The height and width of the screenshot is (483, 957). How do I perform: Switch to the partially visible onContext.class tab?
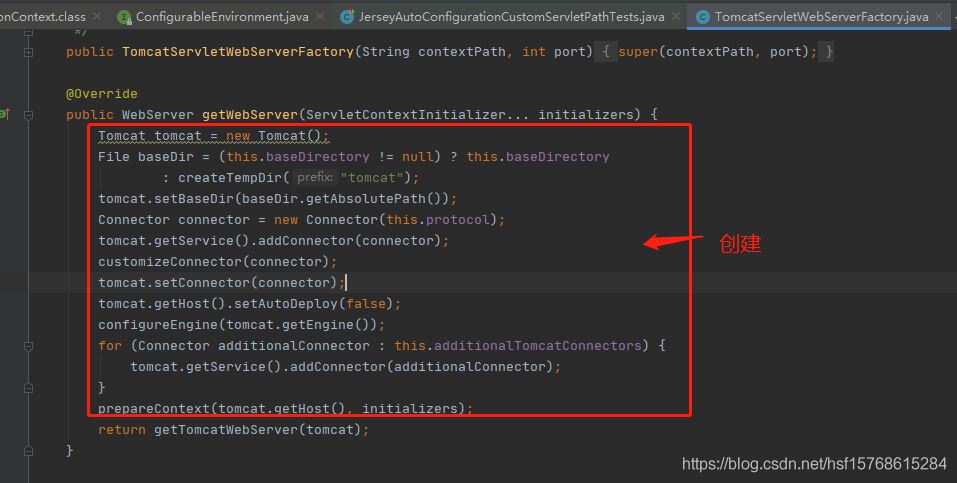coord(43,16)
